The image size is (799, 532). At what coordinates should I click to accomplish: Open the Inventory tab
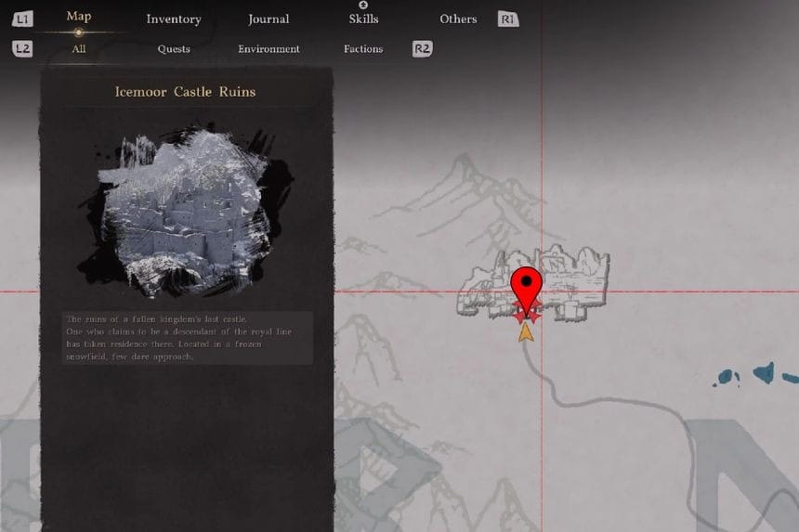174,19
